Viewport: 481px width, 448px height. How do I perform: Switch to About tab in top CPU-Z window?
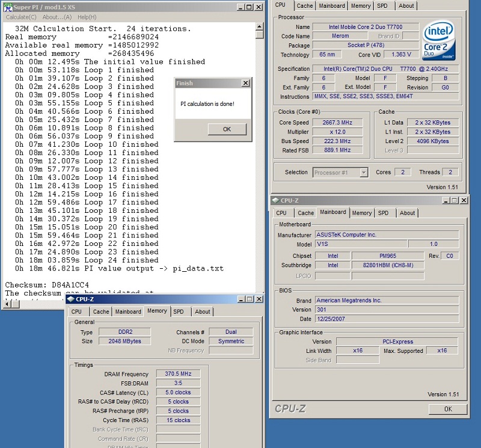click(406, 6)
